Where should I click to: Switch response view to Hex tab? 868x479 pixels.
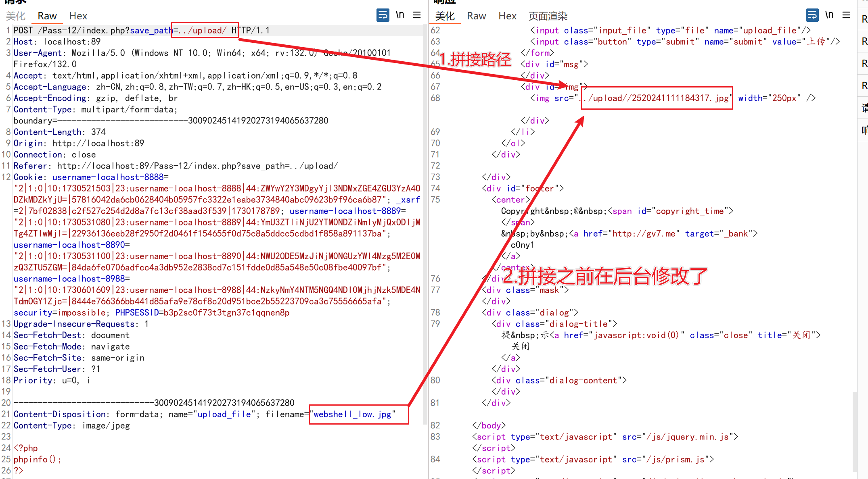coord(507,16)
